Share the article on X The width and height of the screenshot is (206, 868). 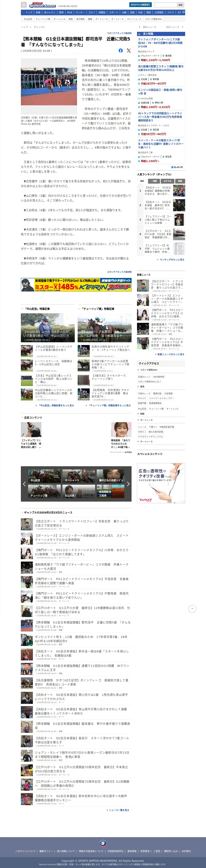tap(129, 50)
